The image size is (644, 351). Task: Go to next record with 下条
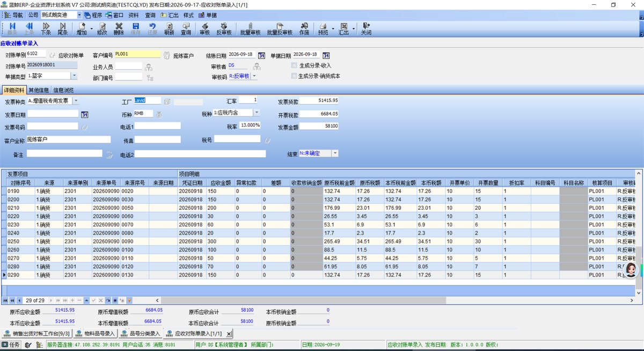(x=46, y=28)
